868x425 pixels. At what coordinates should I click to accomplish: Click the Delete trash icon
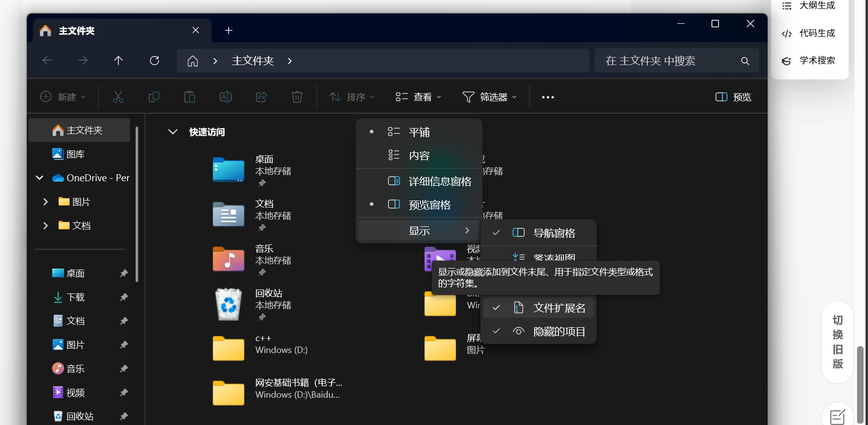coord(297,97)
